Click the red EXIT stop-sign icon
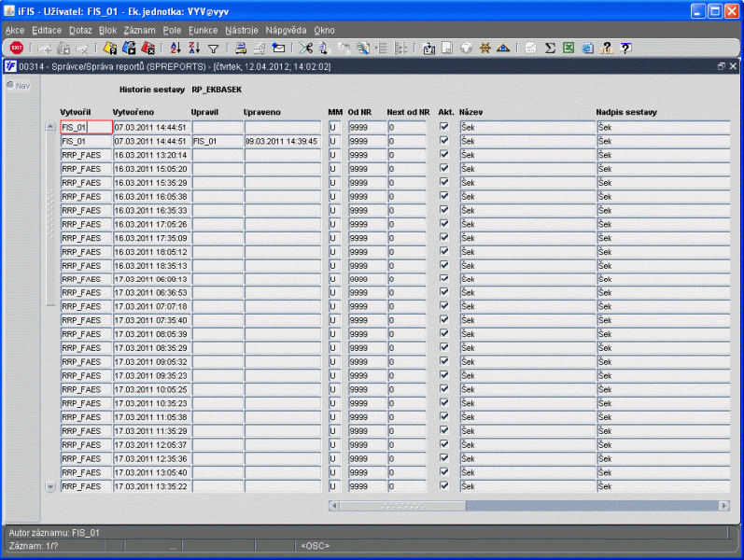 pos(17,48)
